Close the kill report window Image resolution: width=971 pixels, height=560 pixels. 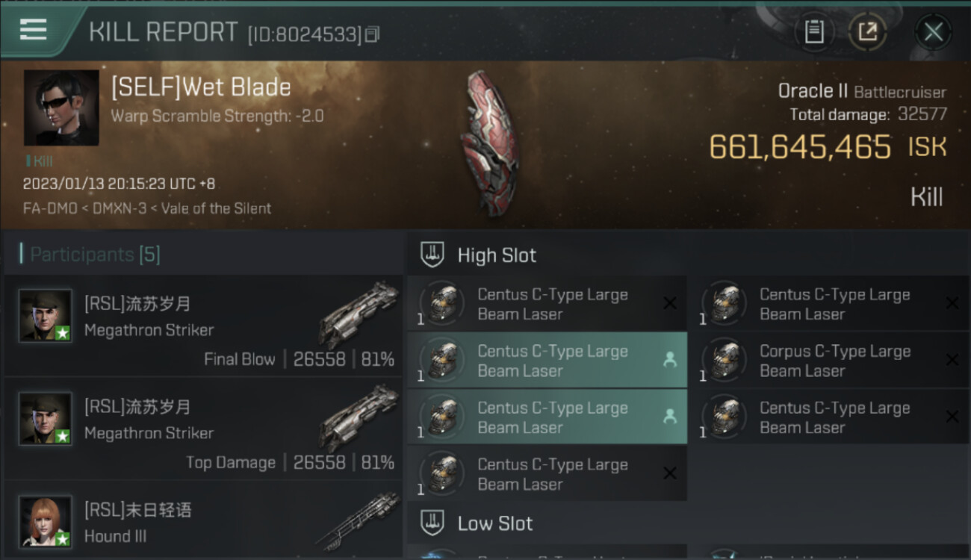tap(933, 31)
